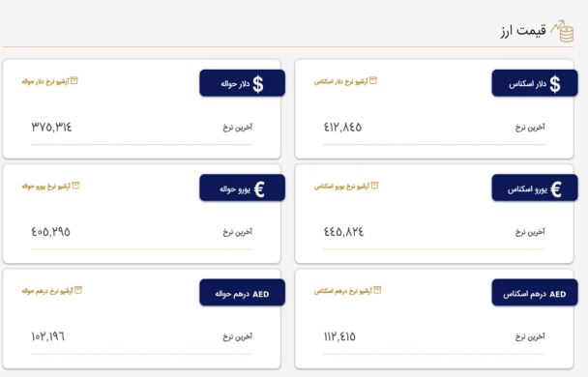Click the archive icon beside آرشیو نرخ یورو اسکناس
Image resolution: width=588 pixels, height=377 pixels.
374,186
